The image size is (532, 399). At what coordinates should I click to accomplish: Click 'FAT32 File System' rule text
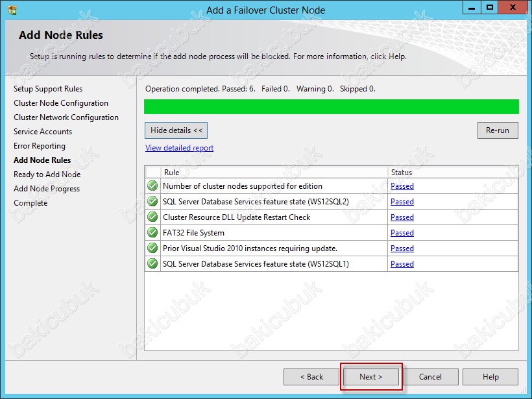pos(193,233)
